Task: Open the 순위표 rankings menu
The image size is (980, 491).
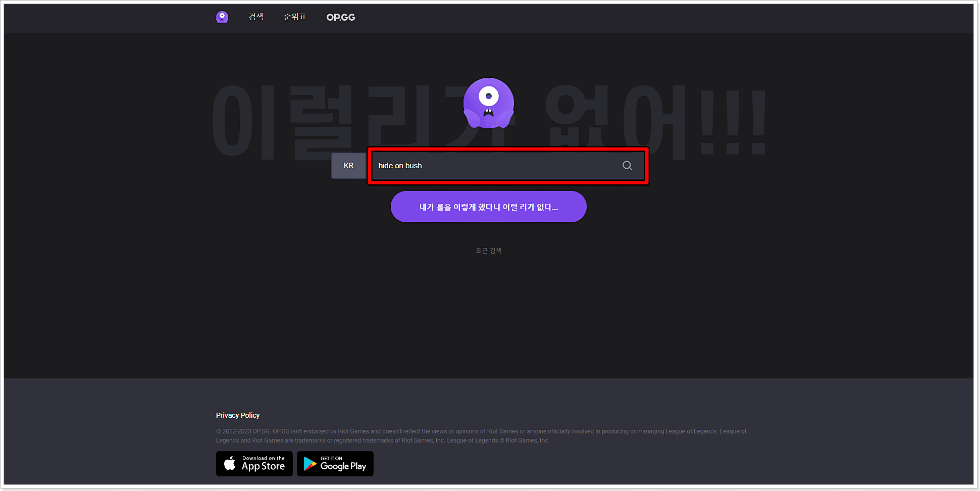Action: coord(295,17)
